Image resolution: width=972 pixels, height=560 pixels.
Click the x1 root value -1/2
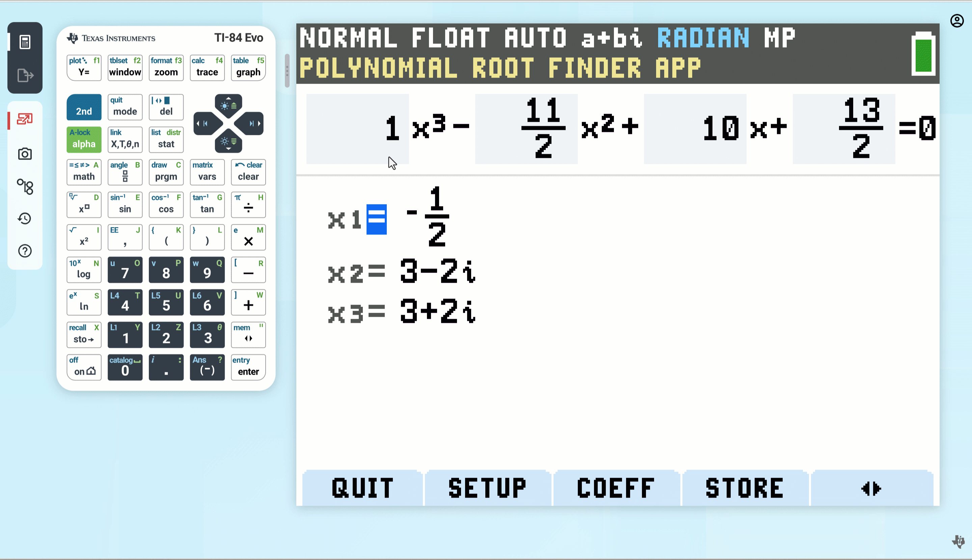tap(428, 216)
